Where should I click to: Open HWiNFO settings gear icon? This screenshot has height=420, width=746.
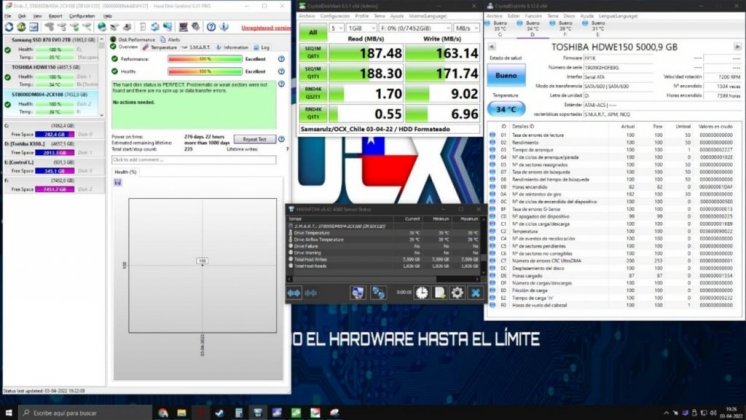(457, 293)
